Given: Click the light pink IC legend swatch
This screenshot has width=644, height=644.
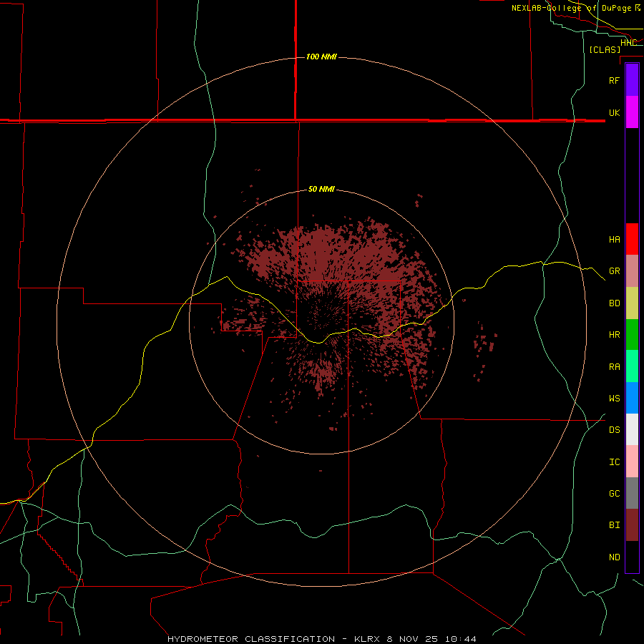Looking at the screenshot, I should pos(632,462).
